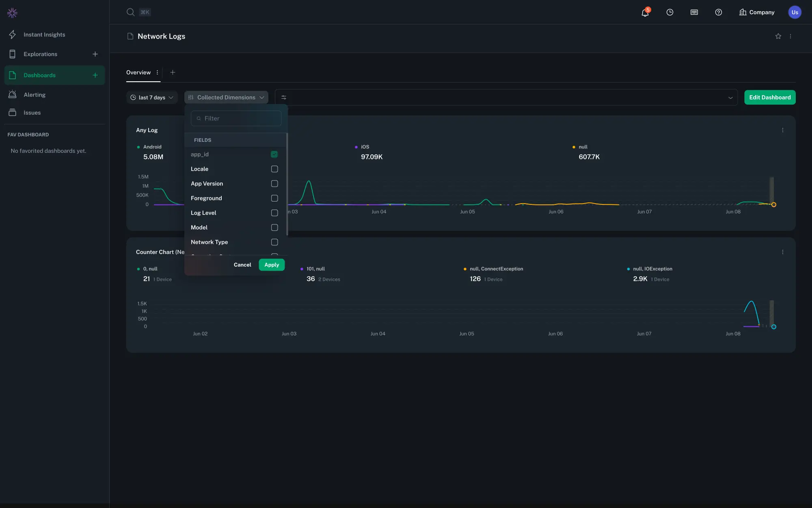Click the Us user avatar
812x508 pixels.
point(795,12)
